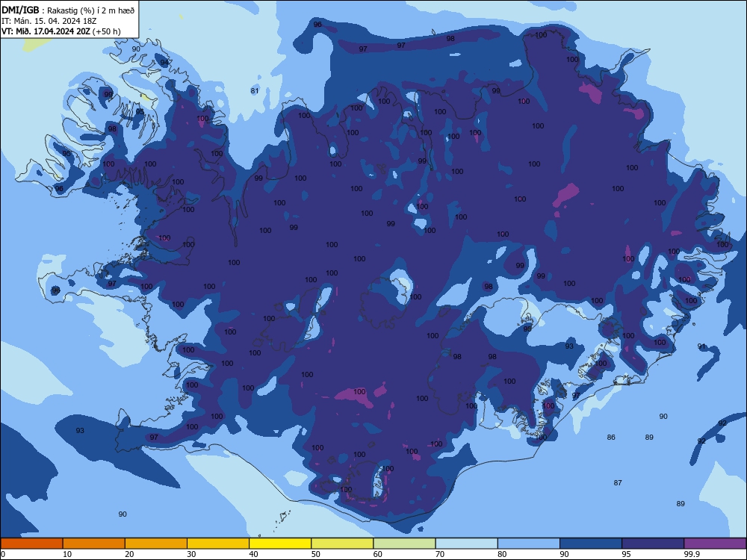The image size is (747, 560).
Task: Click the '50' label on the legend scale
Action: (x=316, y=554)
